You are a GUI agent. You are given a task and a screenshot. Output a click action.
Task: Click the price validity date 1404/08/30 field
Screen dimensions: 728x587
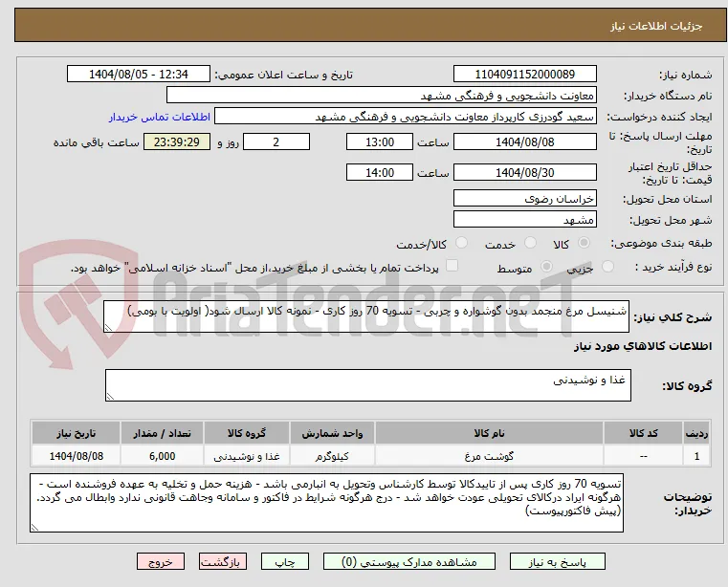(x=525, y=173)
